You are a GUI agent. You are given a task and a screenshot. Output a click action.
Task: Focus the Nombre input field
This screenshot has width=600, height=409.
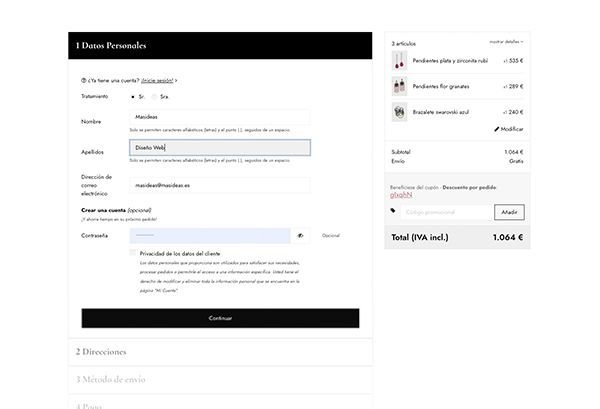(220, 117)
